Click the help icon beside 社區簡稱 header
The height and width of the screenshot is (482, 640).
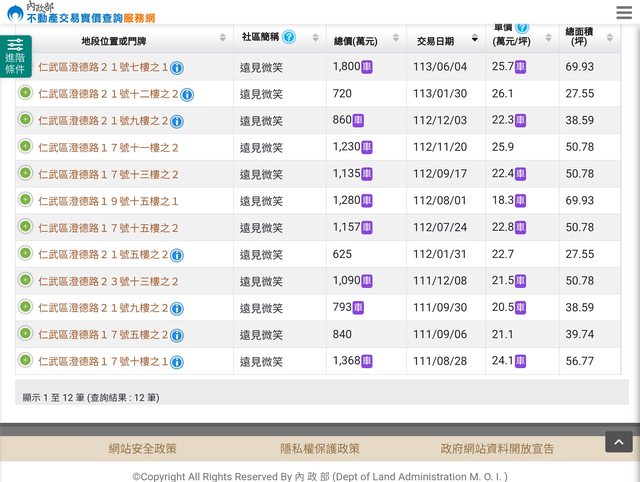[x=289, y=37]
